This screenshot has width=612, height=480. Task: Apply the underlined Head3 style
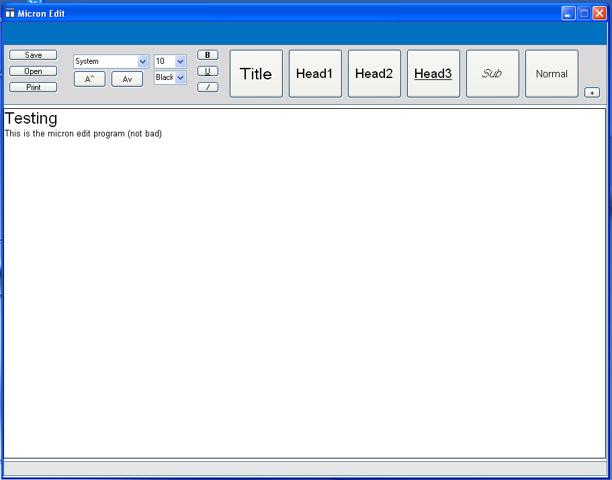pos(433,74)
